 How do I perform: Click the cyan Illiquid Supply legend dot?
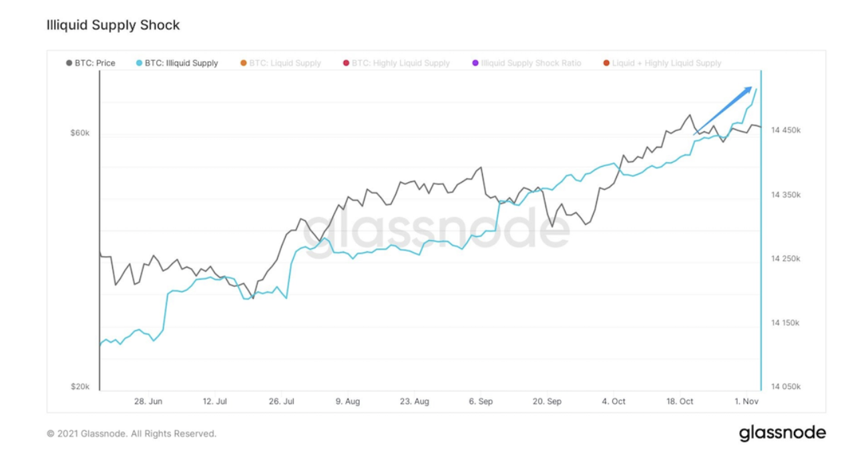(x=139, y=63)
